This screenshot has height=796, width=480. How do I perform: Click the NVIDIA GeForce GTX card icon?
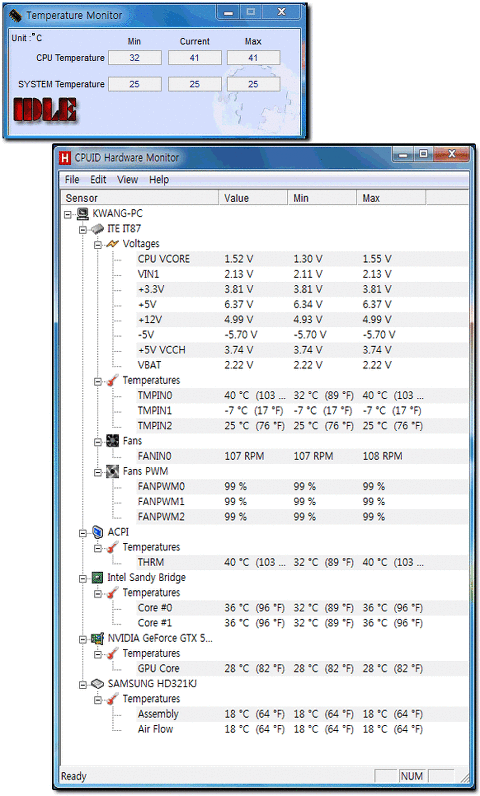tap(97, 639)
